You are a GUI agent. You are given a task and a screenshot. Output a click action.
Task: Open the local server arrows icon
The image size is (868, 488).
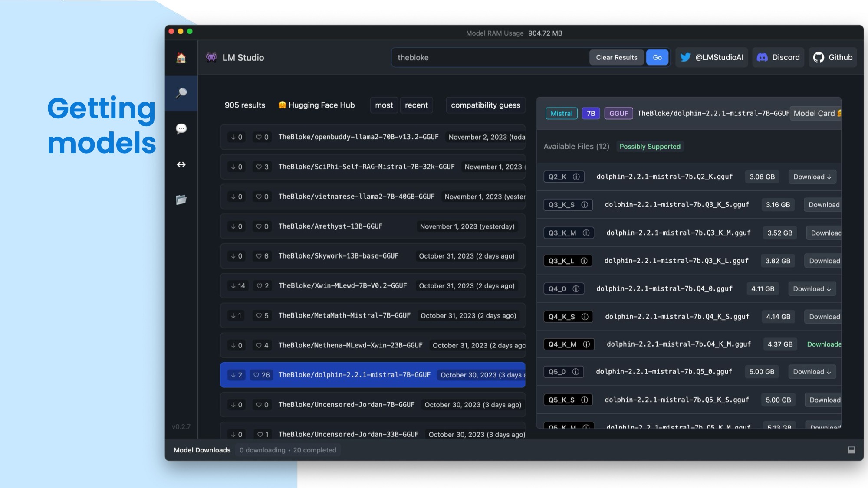(x=181, y=164)
